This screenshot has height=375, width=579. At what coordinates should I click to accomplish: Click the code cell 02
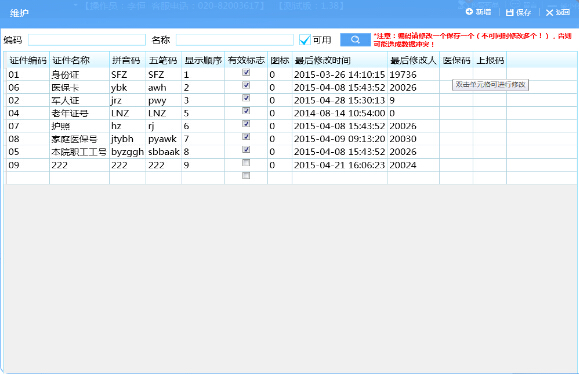pos(28,100)
